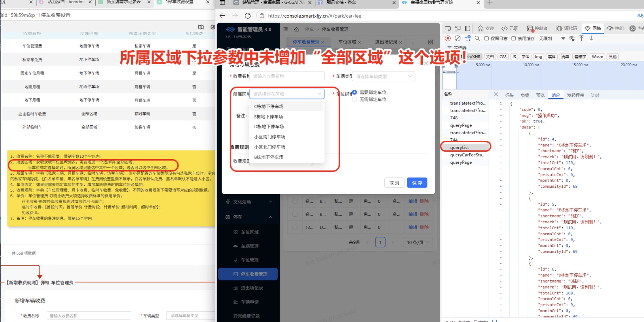Enable the 禁用缓存 checkbox
644x322 pixels.
[514, 38]
